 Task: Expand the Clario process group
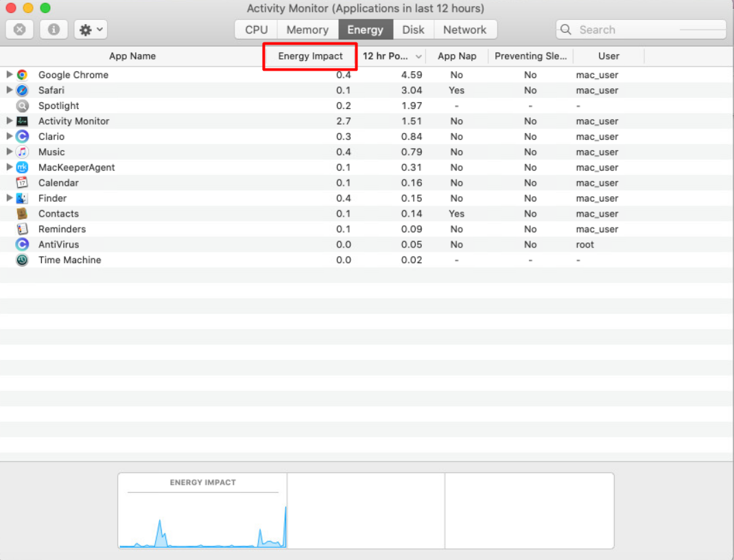pos(9,136)
